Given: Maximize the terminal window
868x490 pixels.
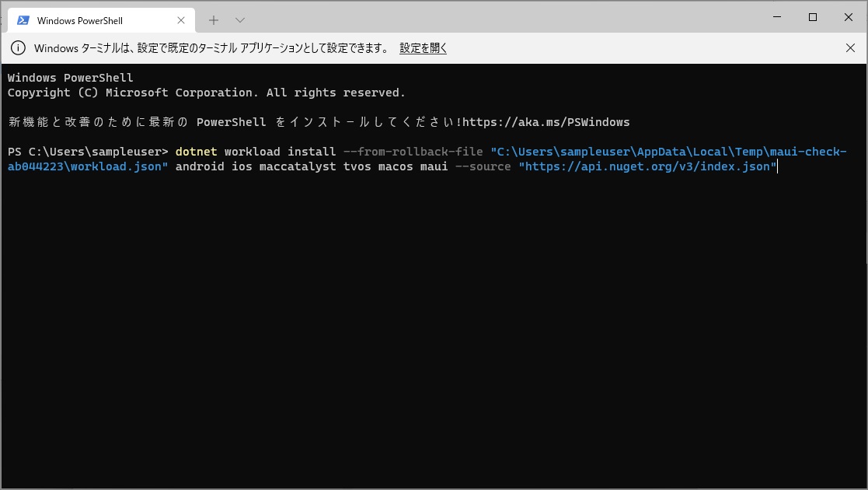Looking at the screenshot, I should pos(813,17).
